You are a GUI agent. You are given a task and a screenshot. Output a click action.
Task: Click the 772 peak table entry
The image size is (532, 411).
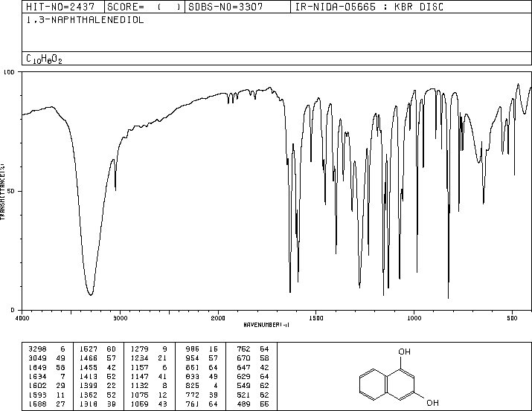193,395
